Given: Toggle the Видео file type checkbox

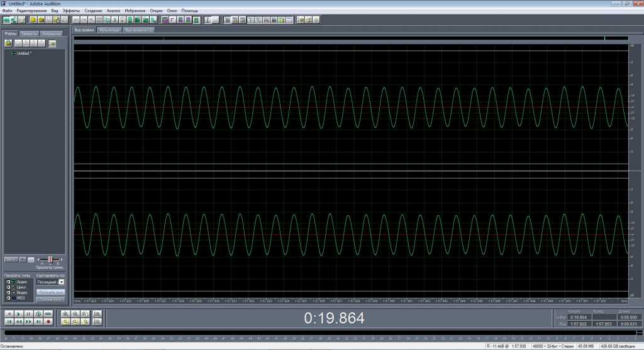Looking at the screenshot, I should click(8, 293).
